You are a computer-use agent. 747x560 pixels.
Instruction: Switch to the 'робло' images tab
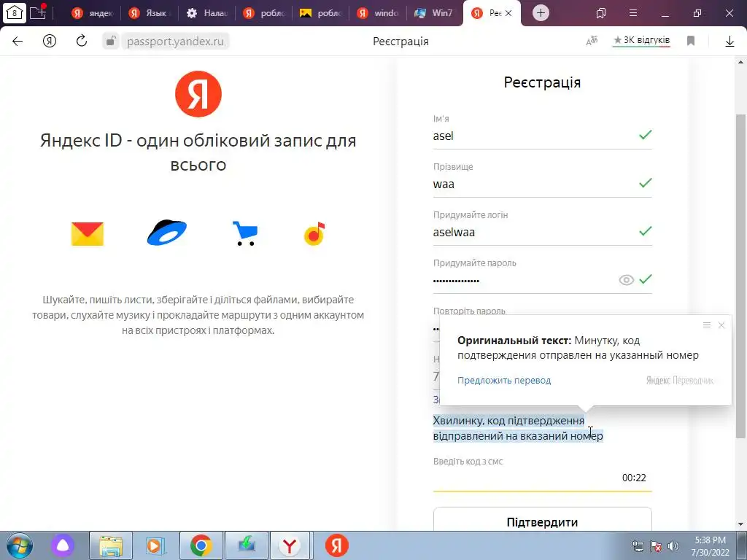(321, 13)
